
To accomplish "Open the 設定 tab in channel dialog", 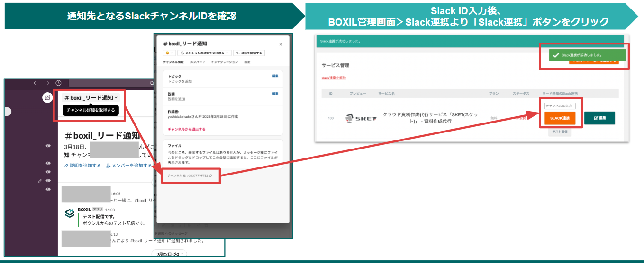I will coord(247,62).
